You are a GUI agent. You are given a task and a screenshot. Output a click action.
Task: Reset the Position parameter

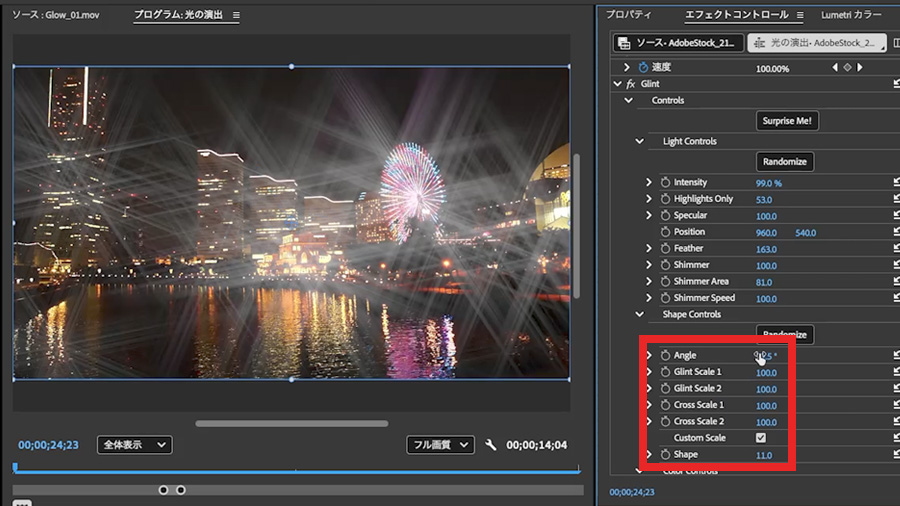896,232
